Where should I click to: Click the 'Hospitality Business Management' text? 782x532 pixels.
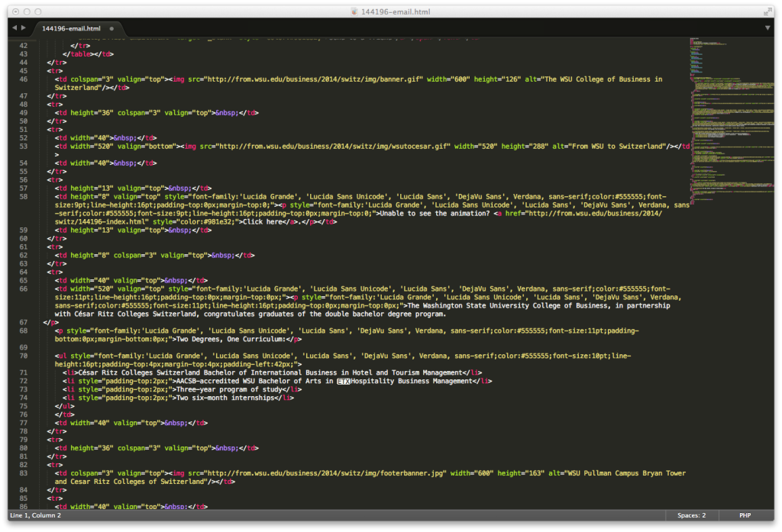click(411, 381)
